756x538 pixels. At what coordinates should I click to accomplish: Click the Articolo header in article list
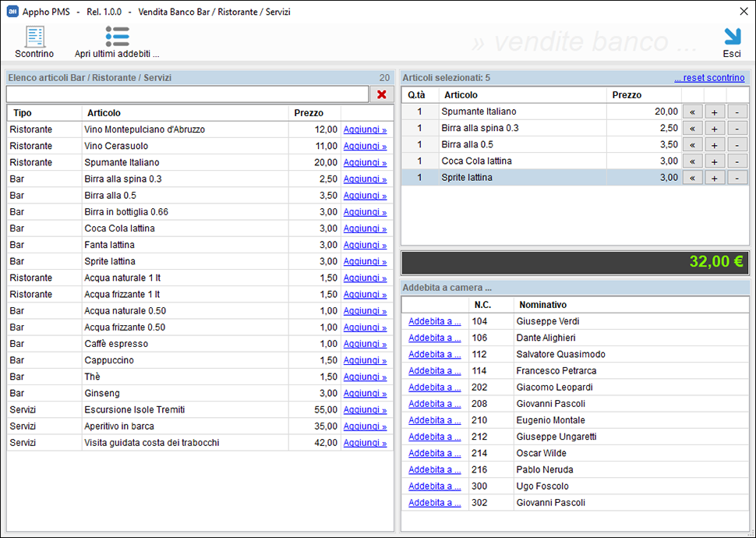[x=185, y=113]
